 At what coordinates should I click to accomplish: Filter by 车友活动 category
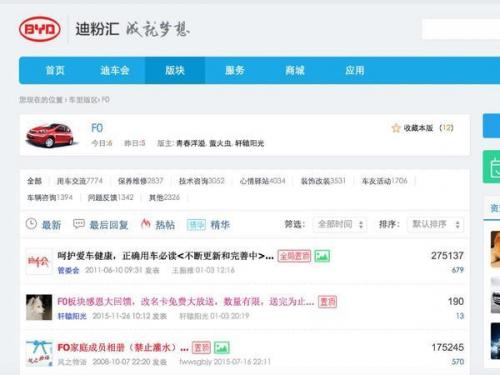click(385, 181)
